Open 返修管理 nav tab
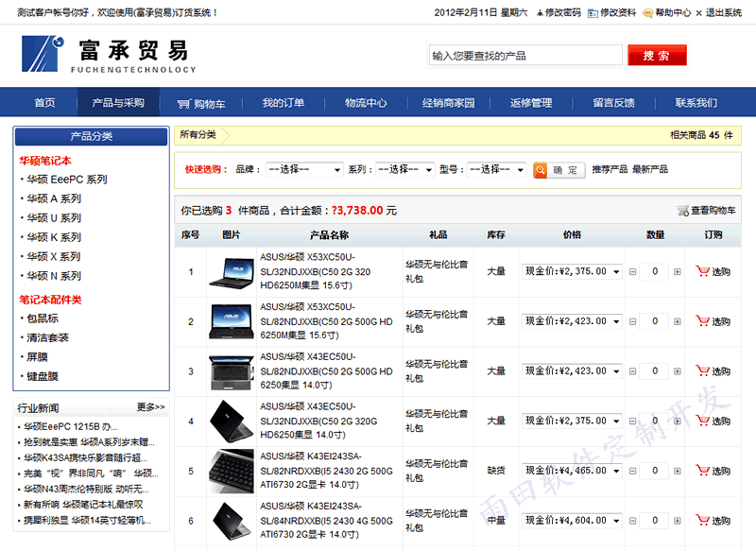The width and height of the screenshot is (756, 551). coord(531,103)
